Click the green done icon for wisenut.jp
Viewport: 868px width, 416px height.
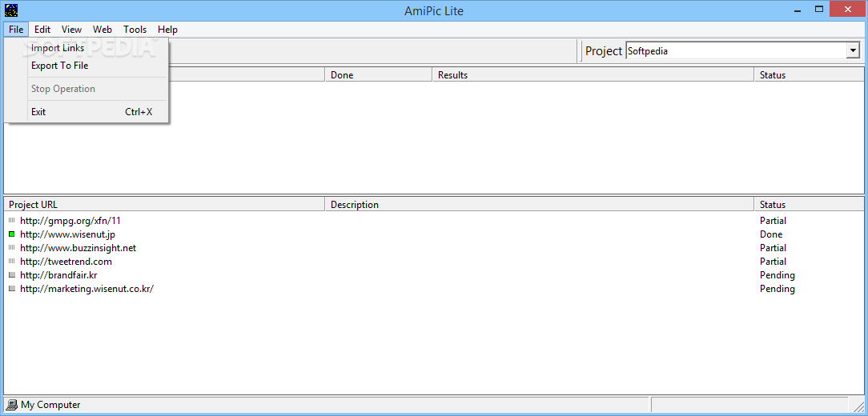point(12,234)
